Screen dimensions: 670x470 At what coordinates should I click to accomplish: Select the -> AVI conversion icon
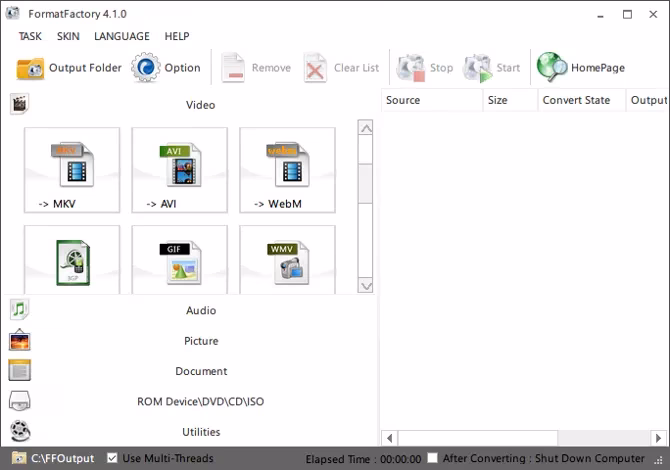179,170
